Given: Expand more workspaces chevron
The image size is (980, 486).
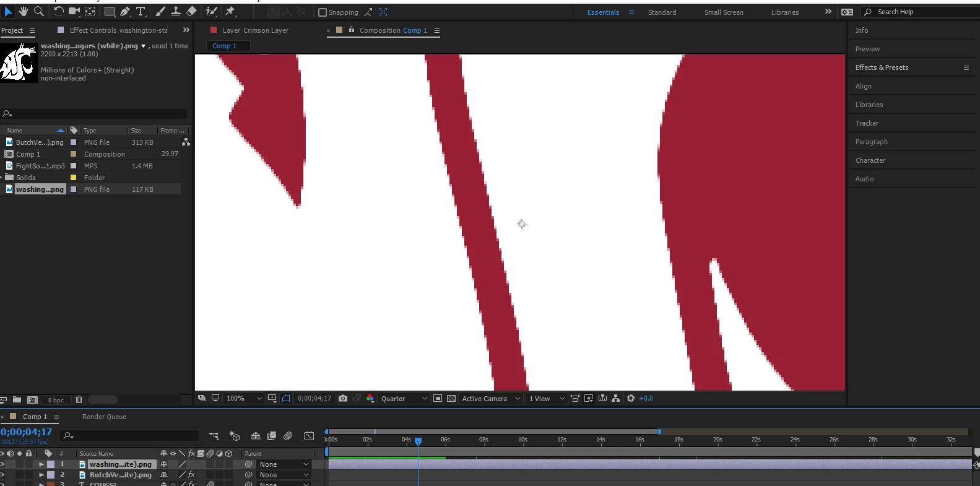Looking at the screenshot, I should coord(828,12).
